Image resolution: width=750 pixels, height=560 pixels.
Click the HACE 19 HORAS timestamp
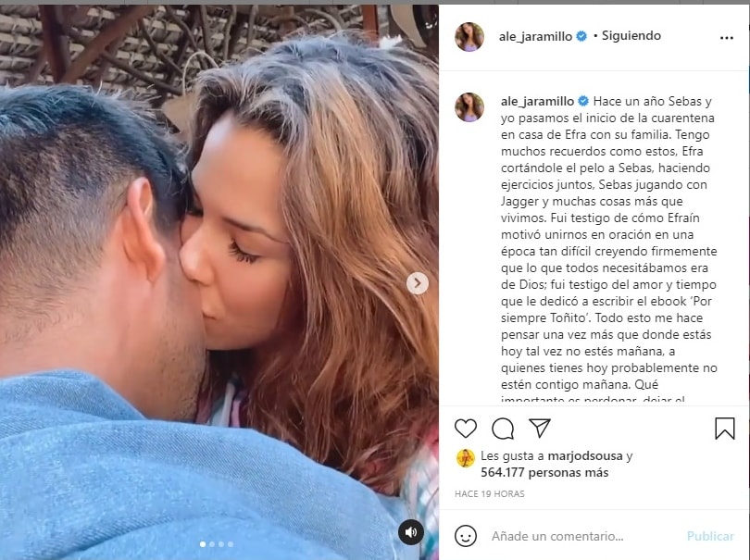(x=489, y=493)
